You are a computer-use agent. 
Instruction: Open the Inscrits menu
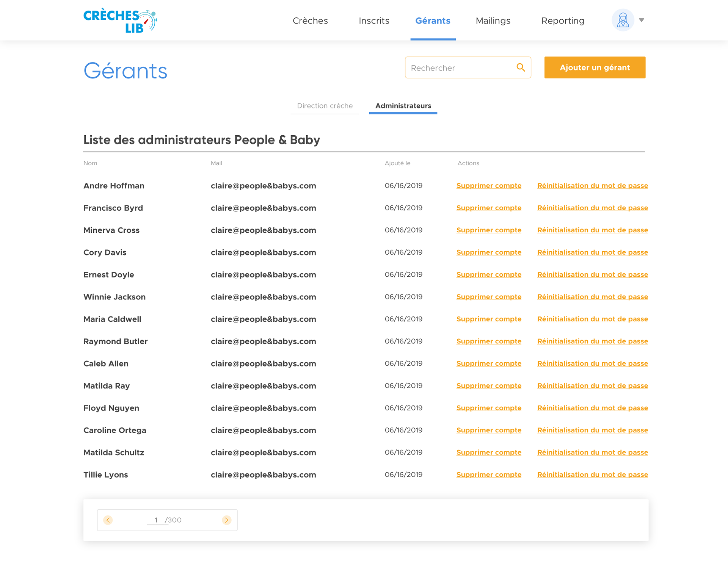(374, 21)
